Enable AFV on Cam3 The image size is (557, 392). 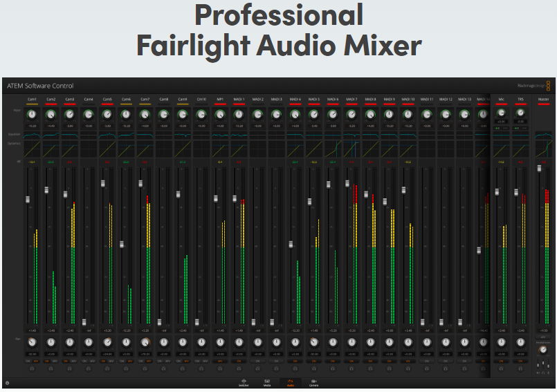pos(73,361)
